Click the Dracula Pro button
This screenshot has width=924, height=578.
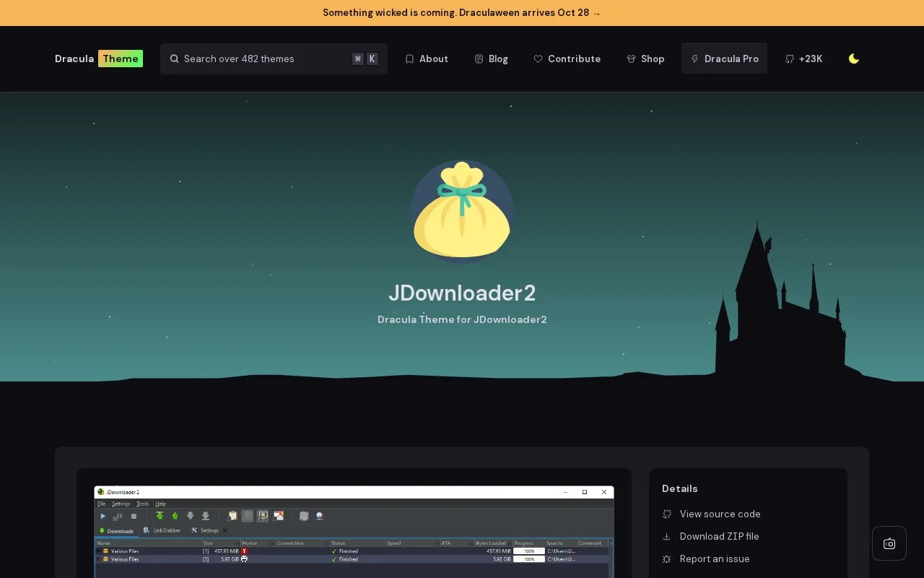pos(724,59)
